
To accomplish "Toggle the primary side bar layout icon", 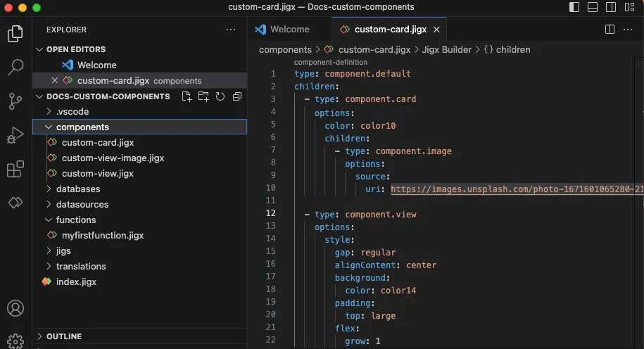I will pos(574,7).
